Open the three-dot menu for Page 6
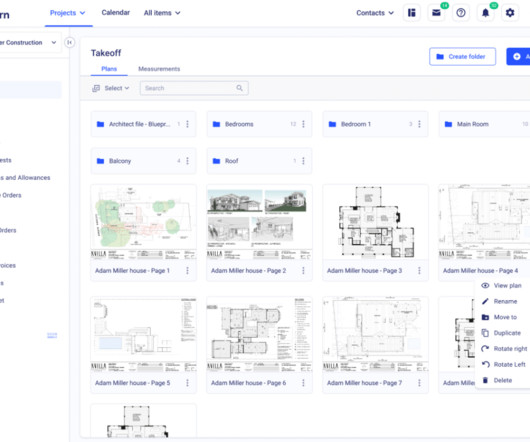Screen dimensions: 530x442 [x=303, y=383]
